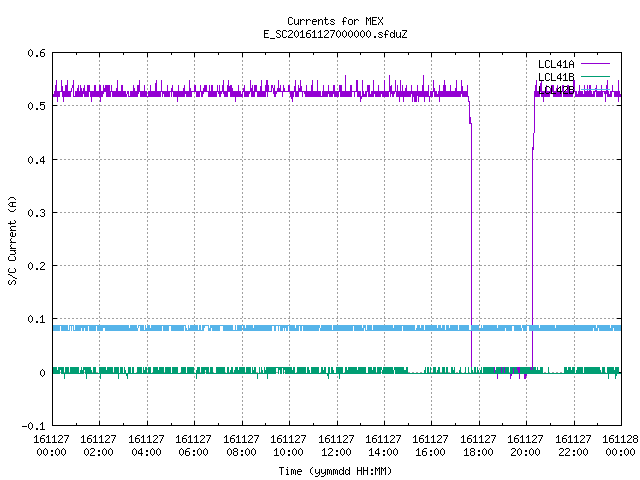Click the -0.1 y-axis tick label

click(x=33, y=426)
